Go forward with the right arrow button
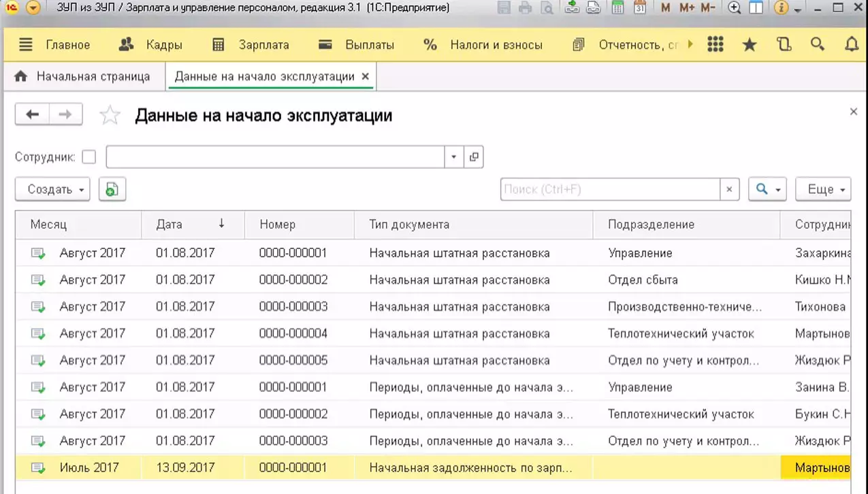The width and height of the screenshot is (868, 494). pyautogui.click(x=65, y=114)
